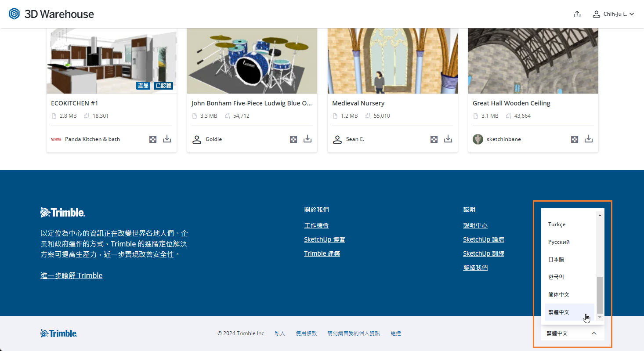Screen dimensions: 644x351
Task: Open the 說明中心 link
Action: (x=475, y=225)
